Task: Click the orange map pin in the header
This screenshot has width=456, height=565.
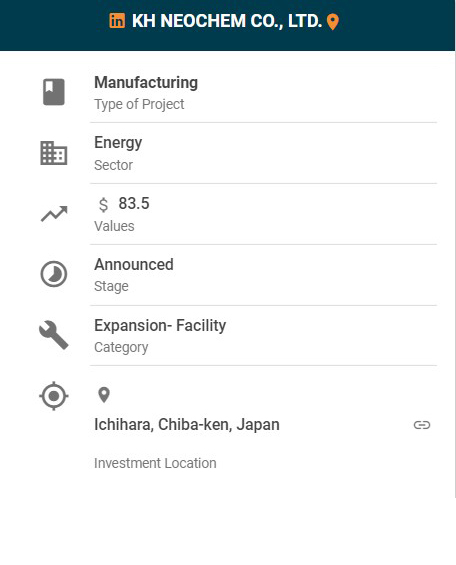Action: click(x=333, y=22)
